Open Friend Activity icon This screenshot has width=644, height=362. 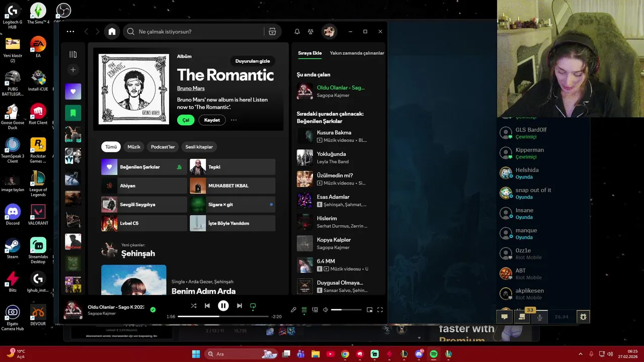[310, 32]
